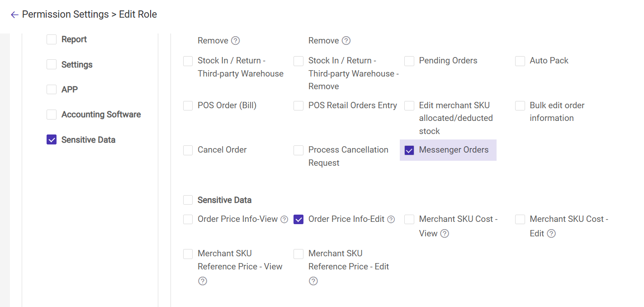Click help icon next to Order Price Info-Edit
Image resolution: width=644 pixels, height=307 pixels.
click(x=391, y=220)
